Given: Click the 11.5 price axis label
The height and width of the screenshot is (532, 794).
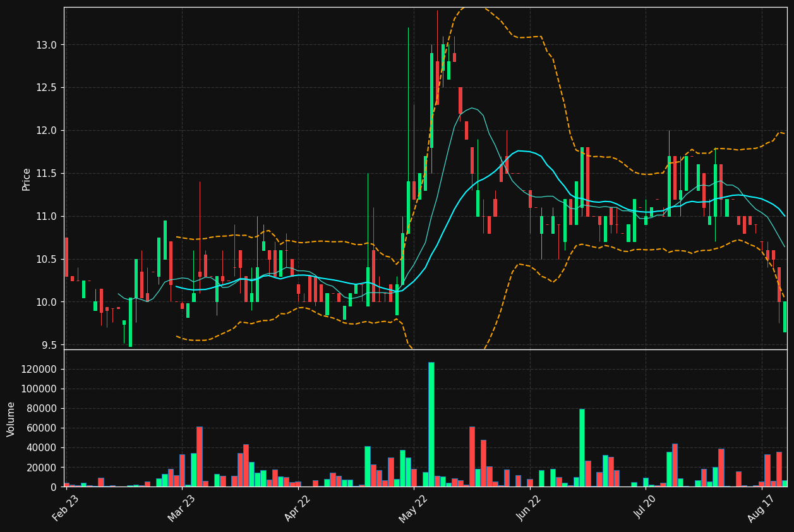Looking at the screenshot, I should 47,174.
